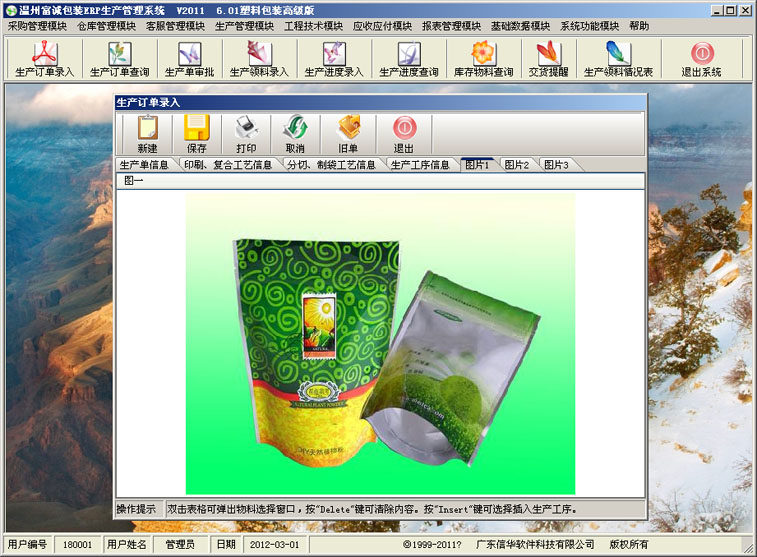The width and height of the screenshot is (757, 557).
Task: Click 保存 floppy disk icon
Action: coord(196,134)
